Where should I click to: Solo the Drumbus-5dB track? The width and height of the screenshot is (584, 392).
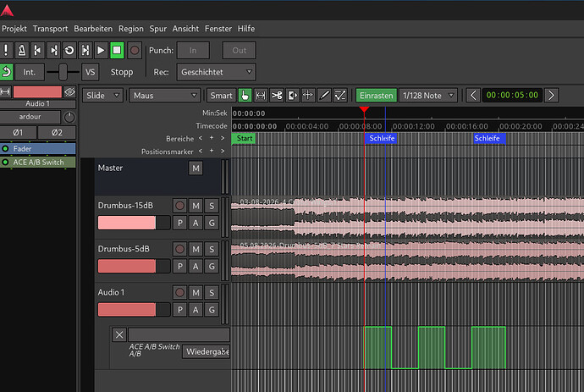pyautogui.click(x=212, y=249)
